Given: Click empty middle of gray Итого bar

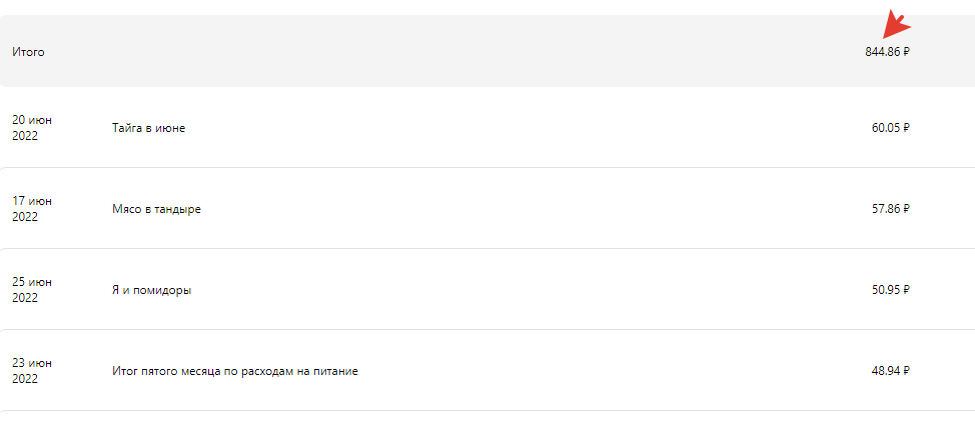Looking at the screenshot, I should click(454, 52).
